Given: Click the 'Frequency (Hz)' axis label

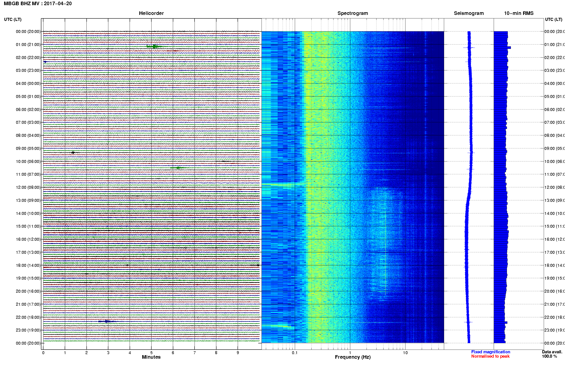Looking at the screenshot, I should [353, 357].
